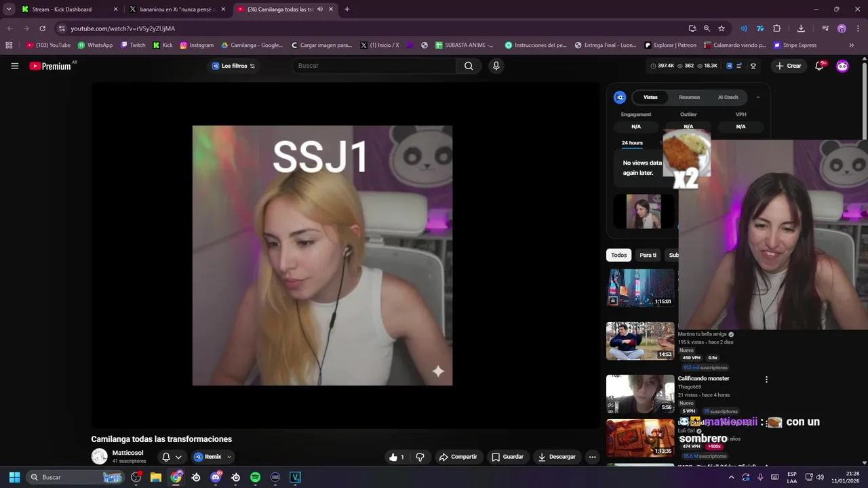Open the tab search dropdown in Chrome

(9, 9)
